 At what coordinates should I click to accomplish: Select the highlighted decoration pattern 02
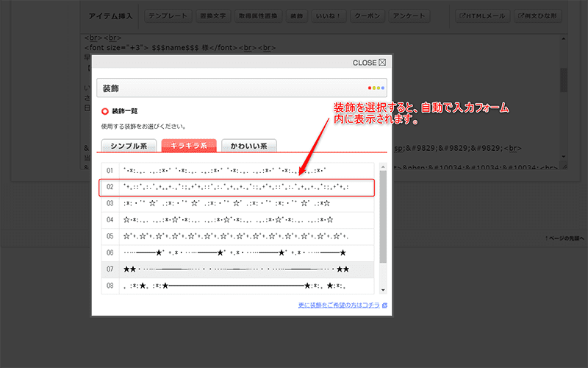235,187
